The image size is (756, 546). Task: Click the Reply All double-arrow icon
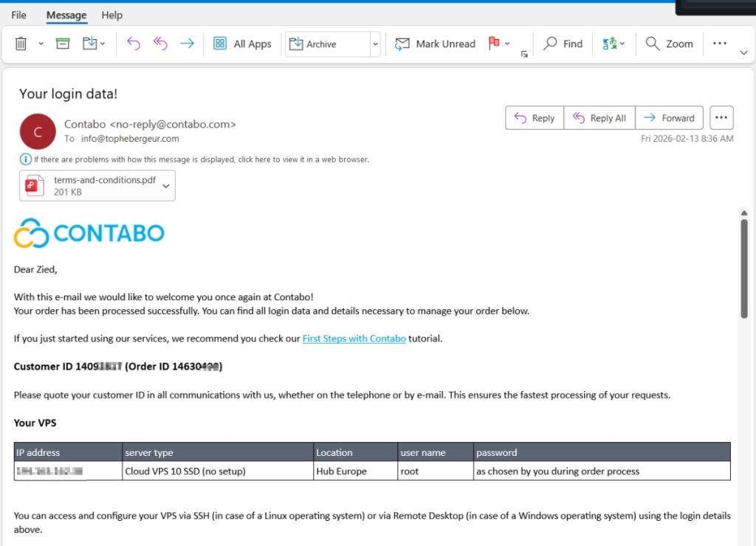161,44
